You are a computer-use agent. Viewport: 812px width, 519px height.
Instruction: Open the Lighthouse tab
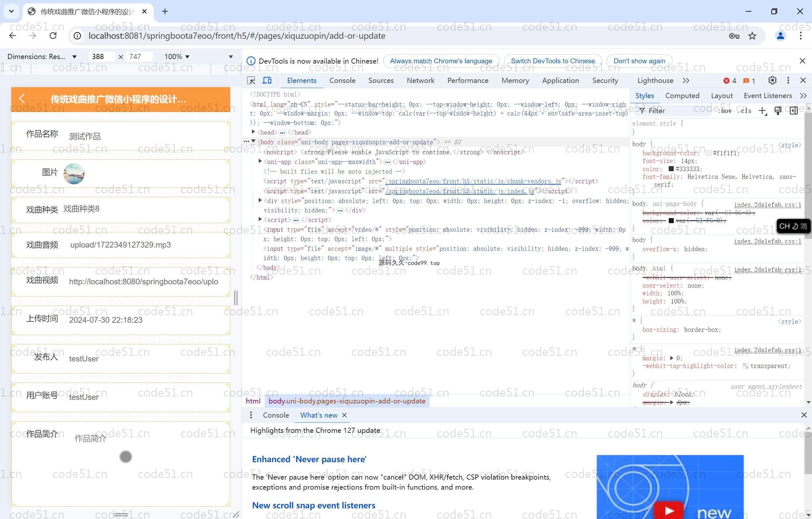(x=655, y=80)
